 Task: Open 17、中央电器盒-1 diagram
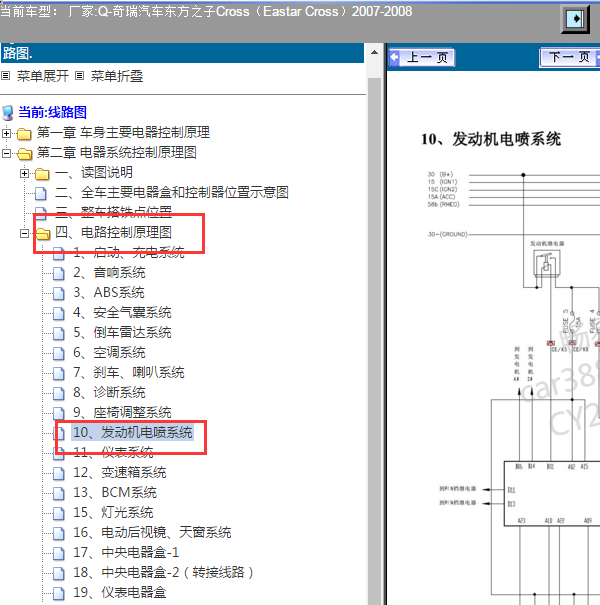coord(126,553)
